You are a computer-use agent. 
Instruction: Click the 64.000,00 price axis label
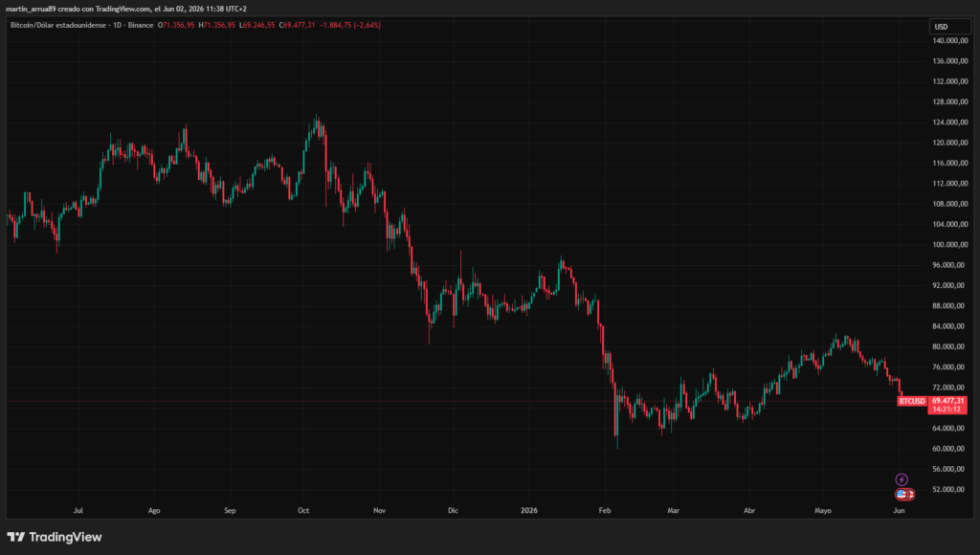950,428
